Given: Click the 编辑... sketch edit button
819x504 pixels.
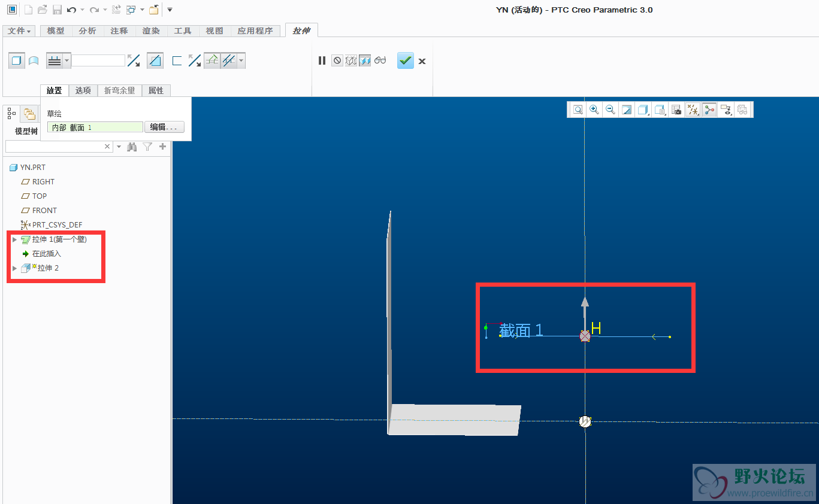Looking at the screenshot, I should (x=164, y=127).
